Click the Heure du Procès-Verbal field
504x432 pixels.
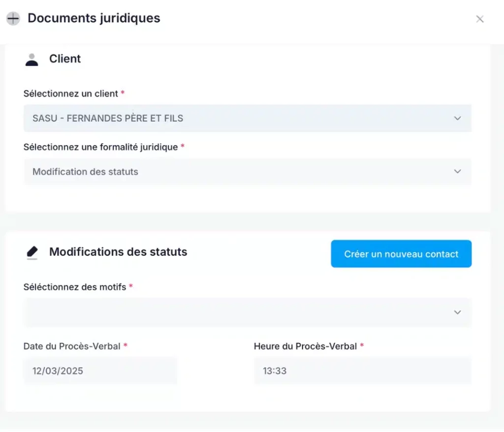pyautogui.click(x=362, y=370)
